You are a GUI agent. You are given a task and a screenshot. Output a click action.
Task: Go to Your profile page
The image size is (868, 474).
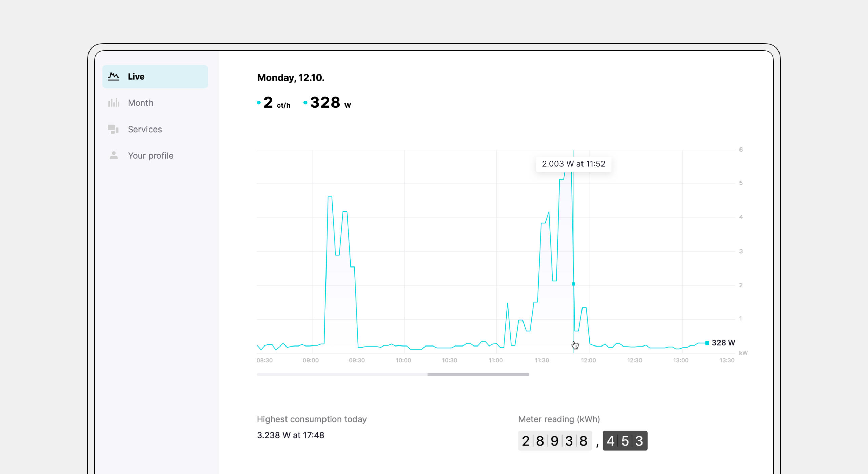150,156
